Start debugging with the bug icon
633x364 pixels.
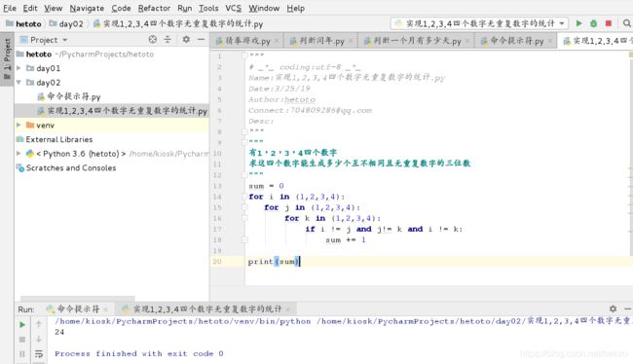tap(593, 23)
